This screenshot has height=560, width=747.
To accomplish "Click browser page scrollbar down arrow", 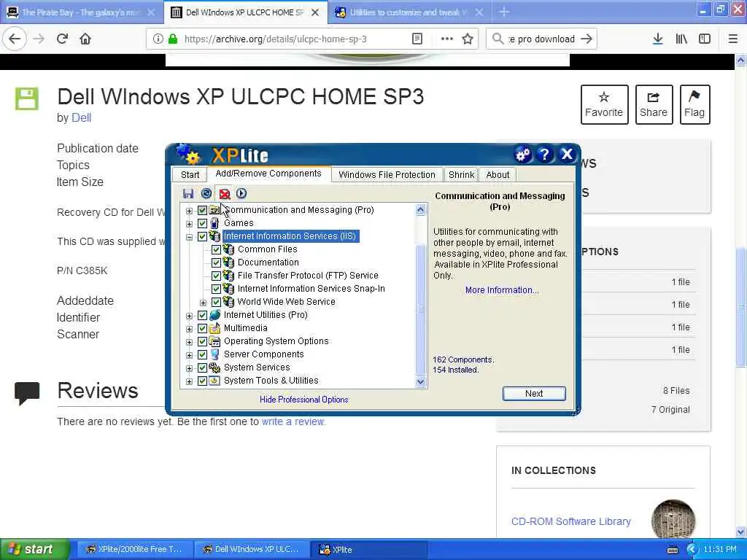I will click(x=741, y=532).
